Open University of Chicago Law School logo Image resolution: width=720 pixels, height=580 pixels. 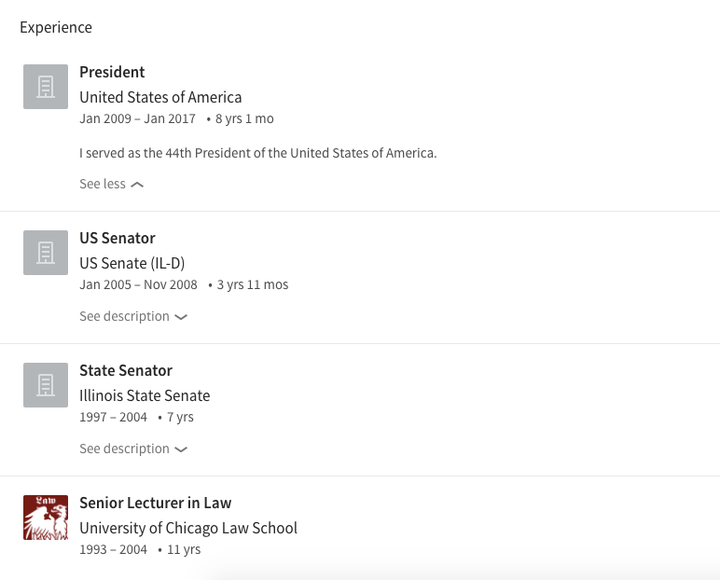45,517
